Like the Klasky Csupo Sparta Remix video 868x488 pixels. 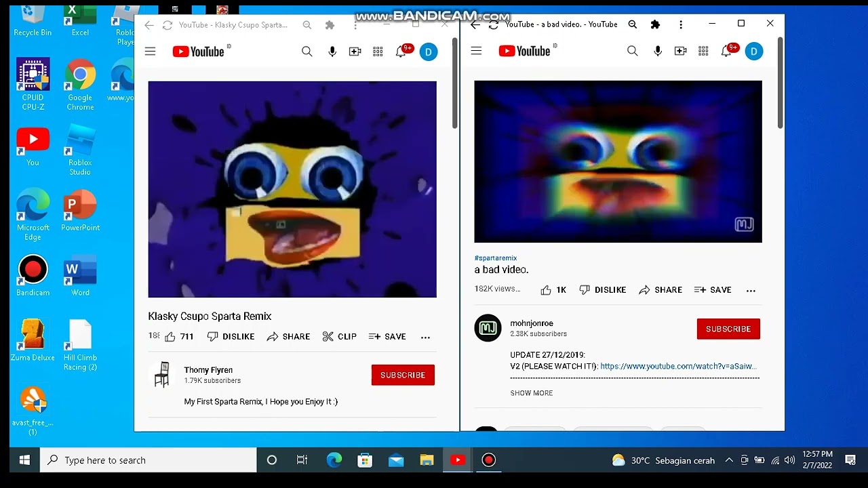click(x=179, y=336)
